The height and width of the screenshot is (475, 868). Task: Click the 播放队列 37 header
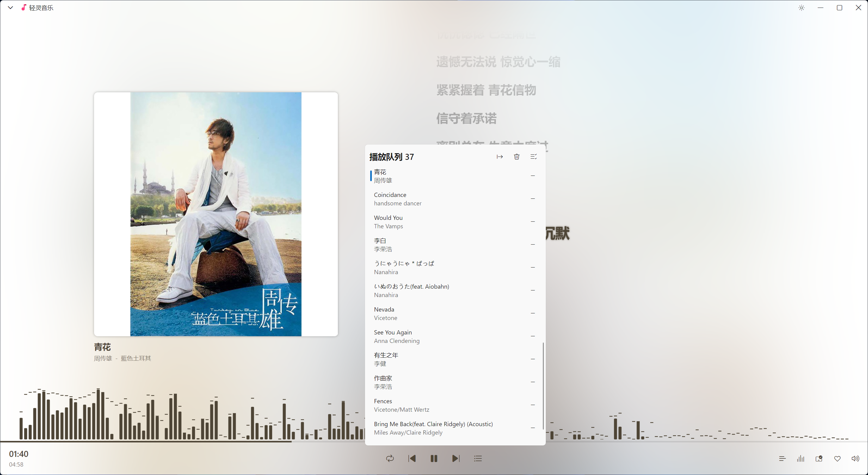pos(392,157)
